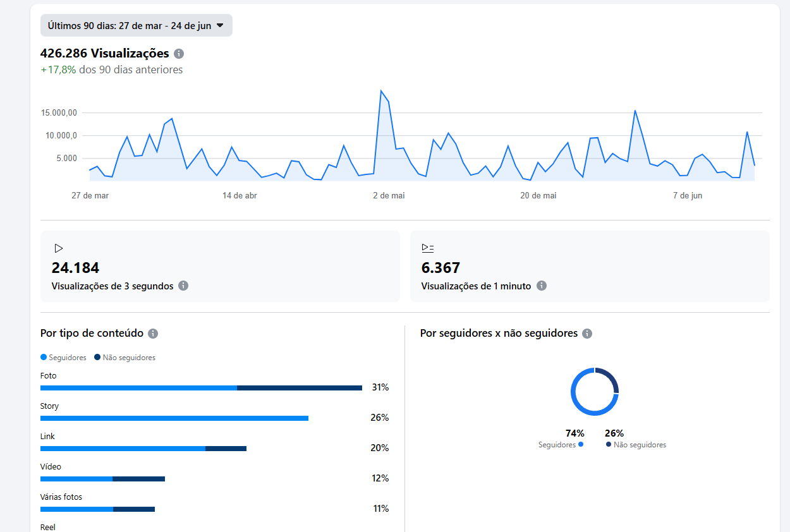Click the play-list icon above 6.367
The image size is (790, 532).
[x=428, y=248]
